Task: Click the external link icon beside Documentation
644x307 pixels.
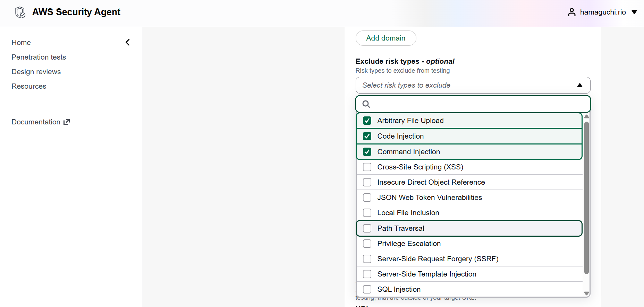Action: [x=67, y=122]
